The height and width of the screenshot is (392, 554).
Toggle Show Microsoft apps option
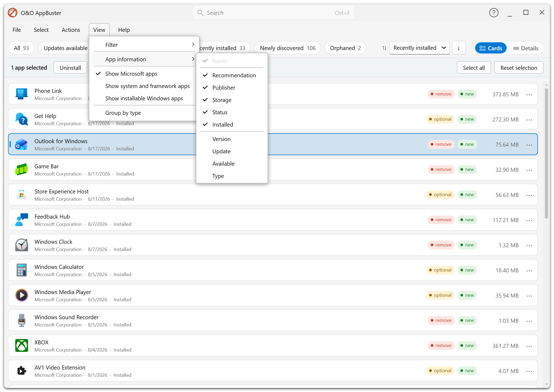click(144, 74)
